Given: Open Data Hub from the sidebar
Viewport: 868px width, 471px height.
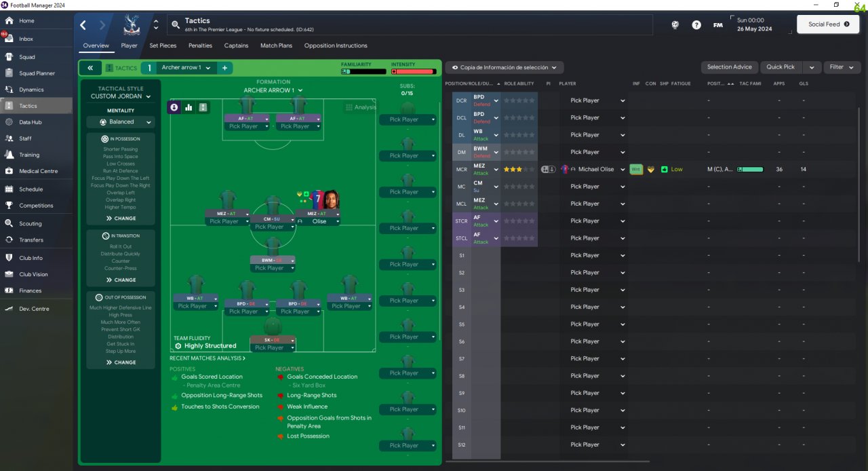Looking at the screenshot, I should [9, 122].
